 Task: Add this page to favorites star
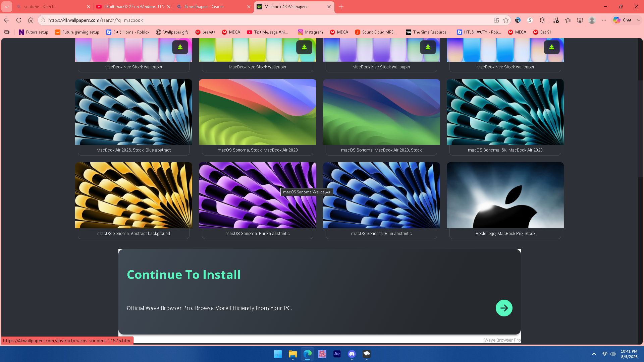[x=506, y=20]
